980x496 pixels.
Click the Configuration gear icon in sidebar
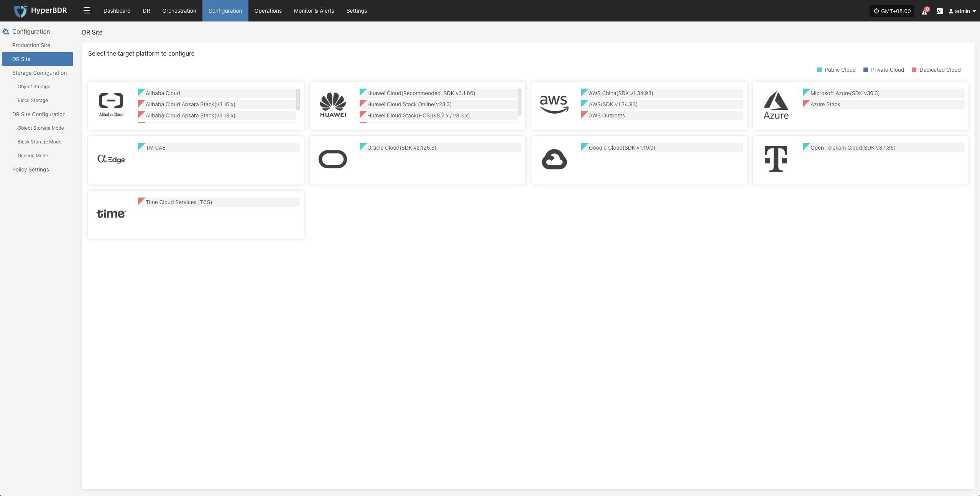point(6,32)
